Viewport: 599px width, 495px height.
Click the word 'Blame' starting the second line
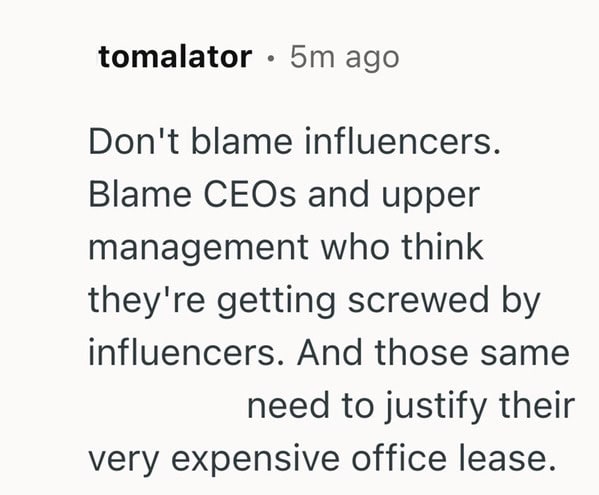click(x=140, y=194)
